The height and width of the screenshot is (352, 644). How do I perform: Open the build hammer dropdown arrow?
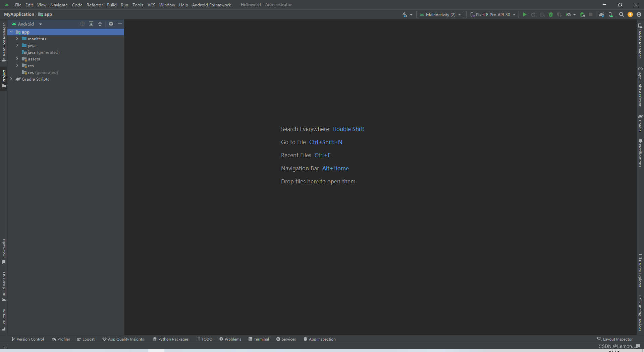pos(411,15)
